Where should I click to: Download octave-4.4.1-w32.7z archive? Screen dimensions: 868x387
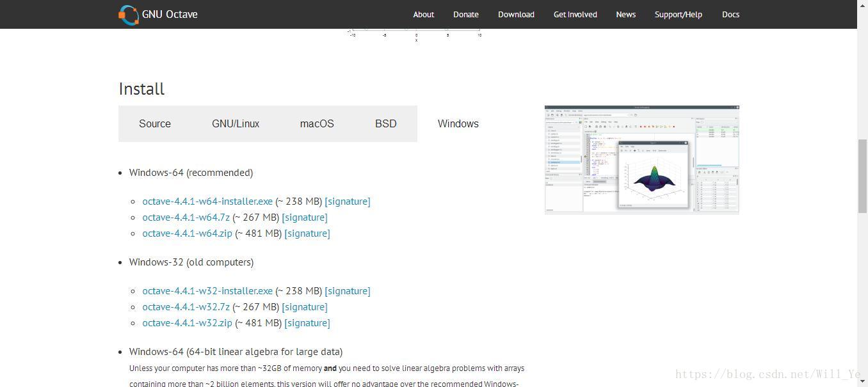point(186,307)
